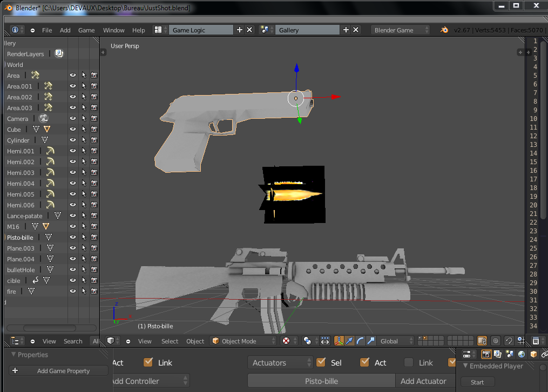Open the View menu in the 3D viewport
Viewport: 548px width, 392px height.
(145, 341)
